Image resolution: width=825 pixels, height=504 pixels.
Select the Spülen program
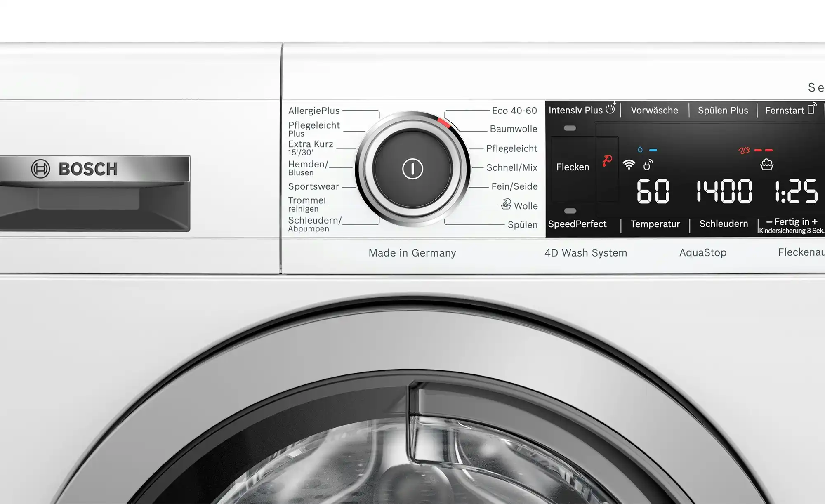click(x=523, y=225)
